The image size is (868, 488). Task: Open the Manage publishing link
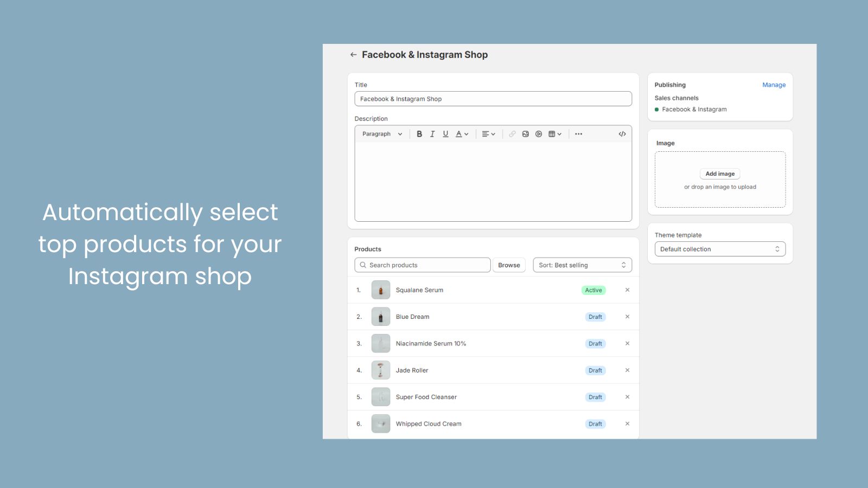pyautogui.click(x=774, y=85)
